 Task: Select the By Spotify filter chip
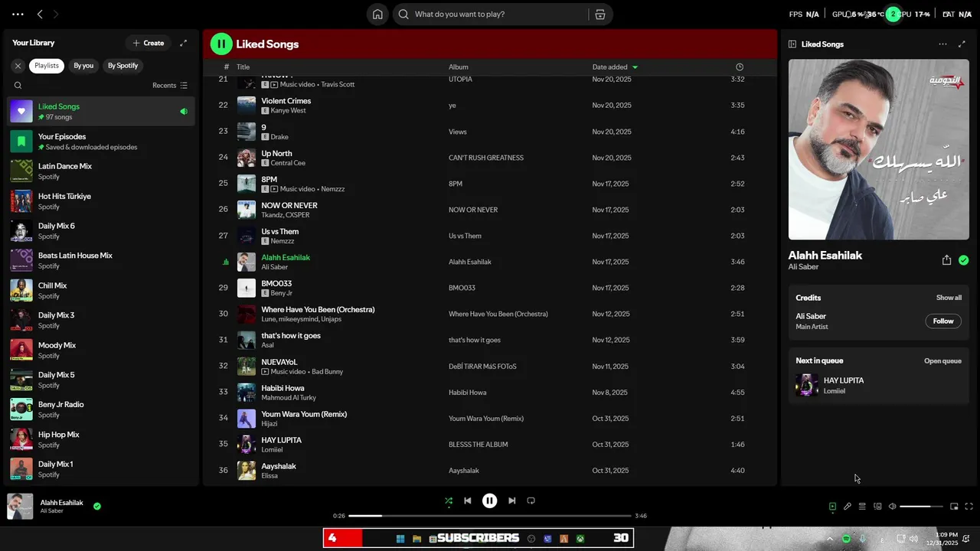click(122, 66)
